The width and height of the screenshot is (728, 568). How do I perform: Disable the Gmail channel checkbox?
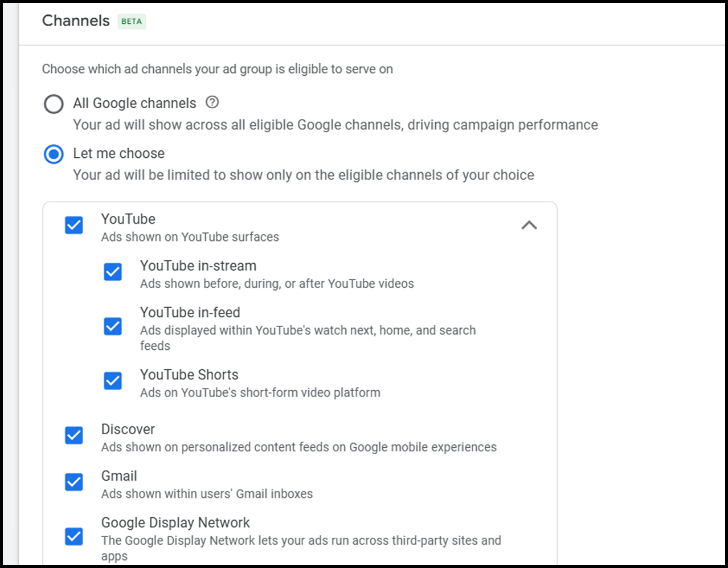tap(74, 482)
